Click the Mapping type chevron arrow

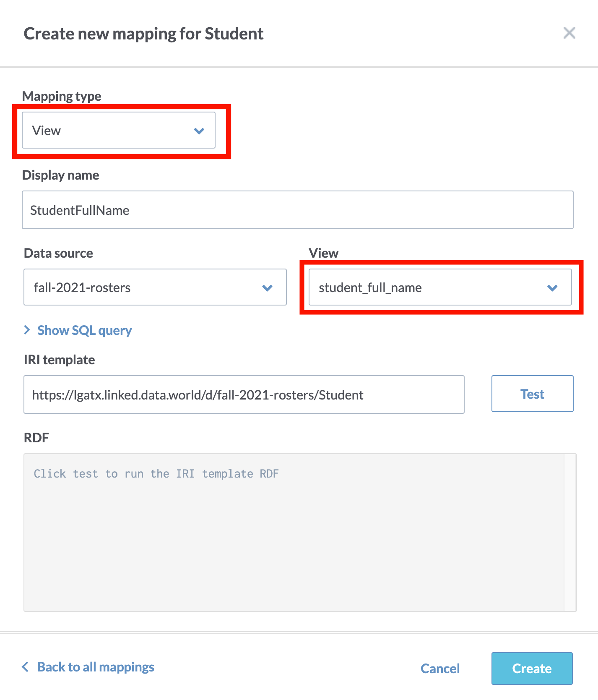[199, 131]
